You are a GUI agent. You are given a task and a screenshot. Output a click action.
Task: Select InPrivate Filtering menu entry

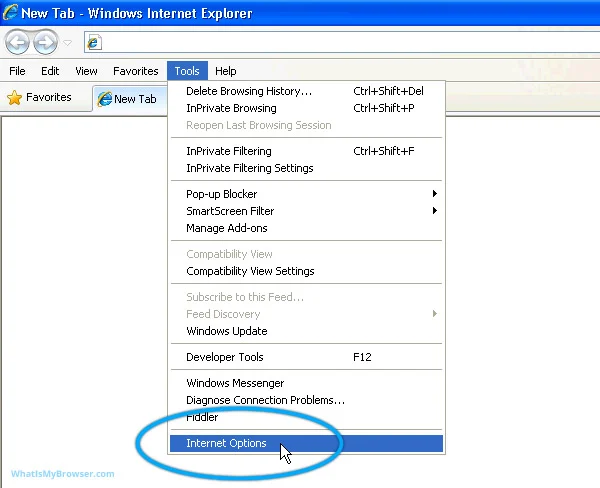pyautogui.click(x=307, y=151)
